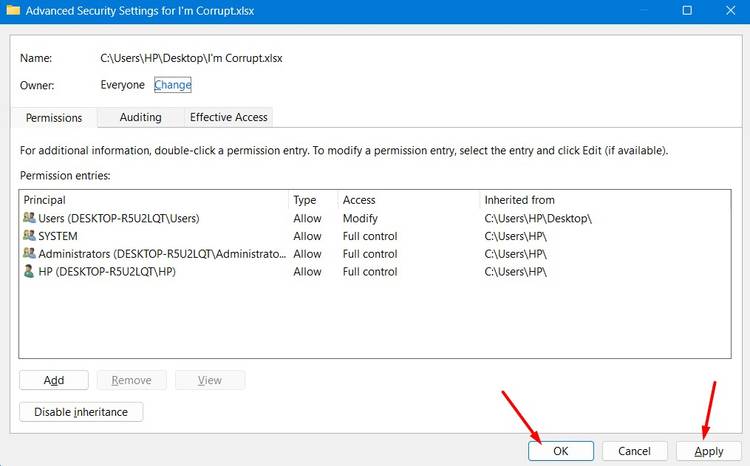Click Disable inheritance button

81,412
